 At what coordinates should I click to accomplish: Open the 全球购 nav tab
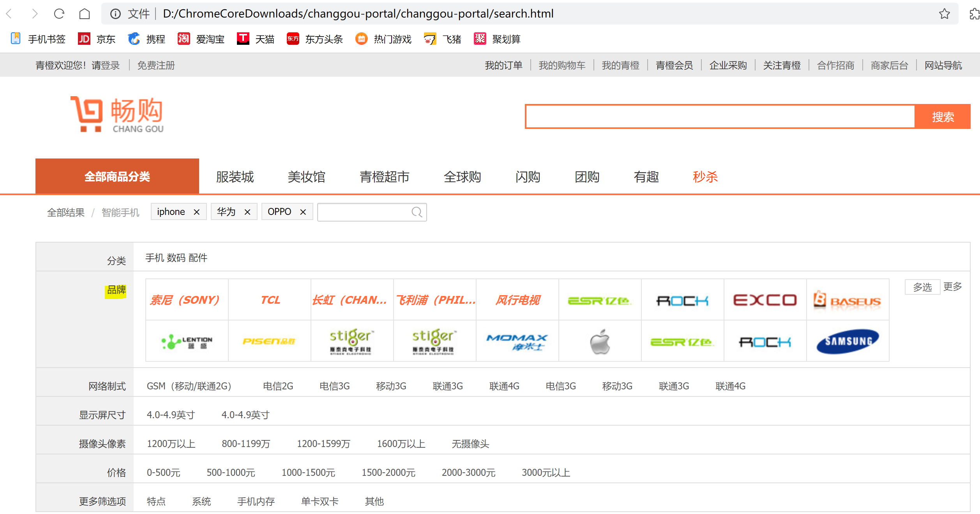[x=462, y=177]
